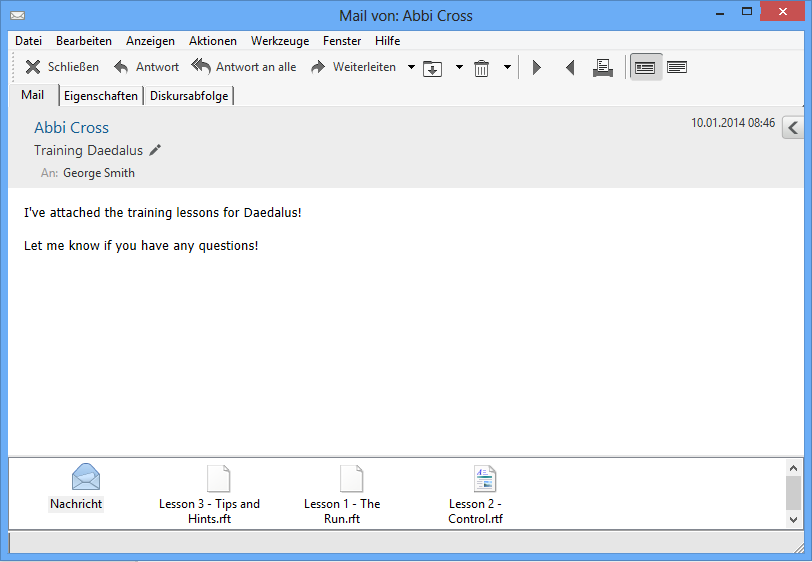
Task: Select the Nachricht envelope attachment
Action: [x=76, y=487]
